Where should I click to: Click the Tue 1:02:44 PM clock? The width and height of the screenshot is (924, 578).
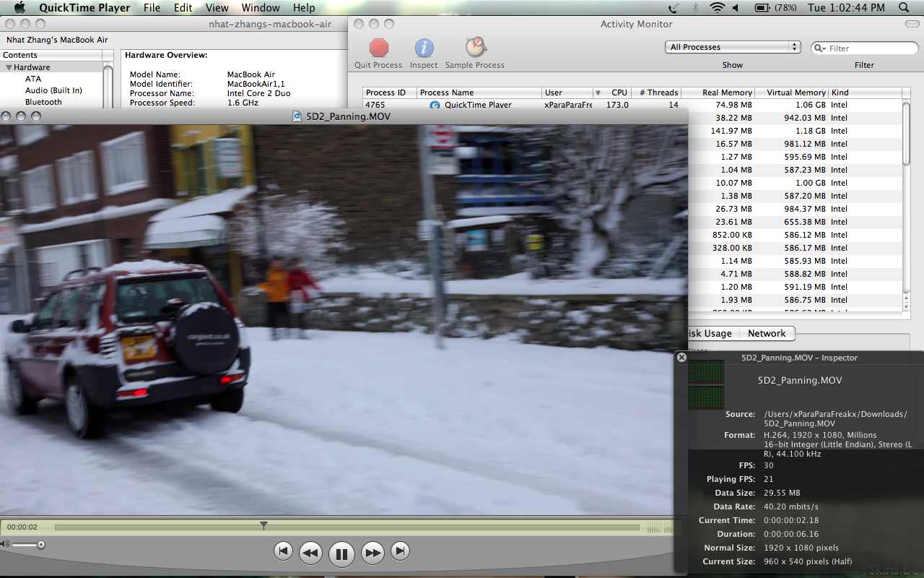(846, 8)
